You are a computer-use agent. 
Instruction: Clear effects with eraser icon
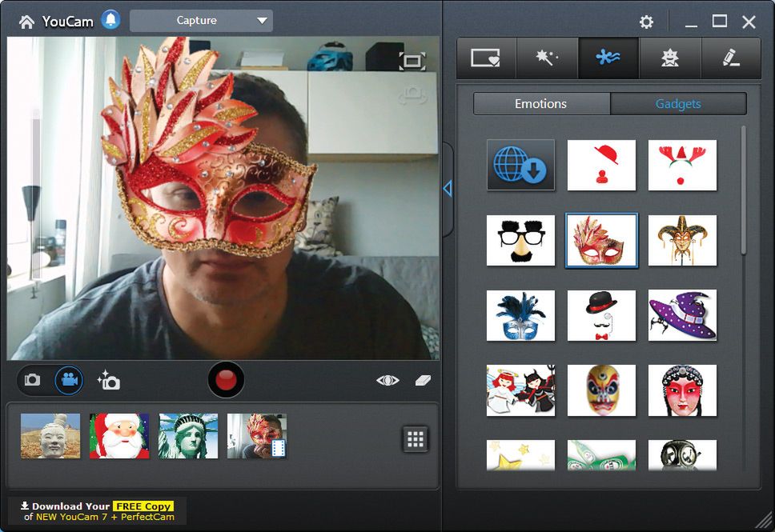pos(423,379)
